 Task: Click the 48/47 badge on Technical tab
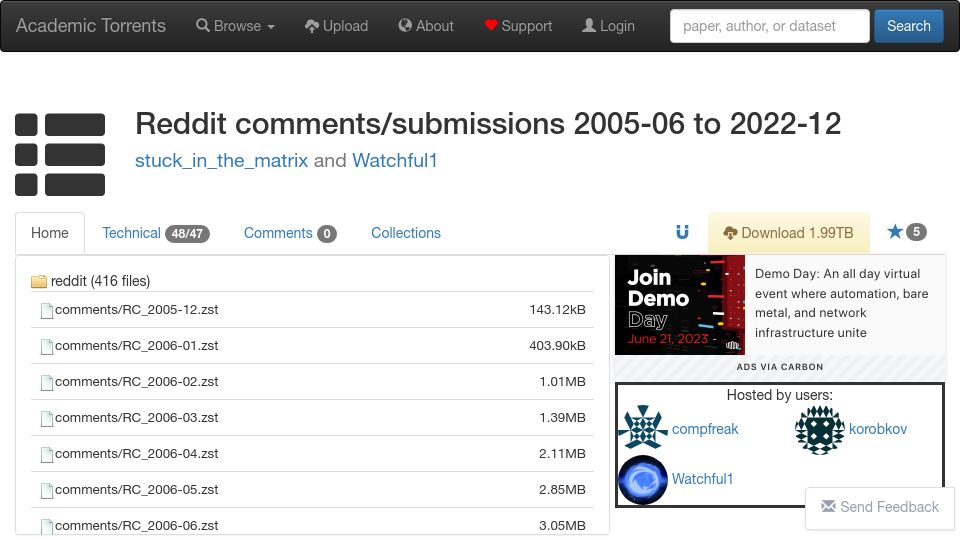(x=187, y=233)
